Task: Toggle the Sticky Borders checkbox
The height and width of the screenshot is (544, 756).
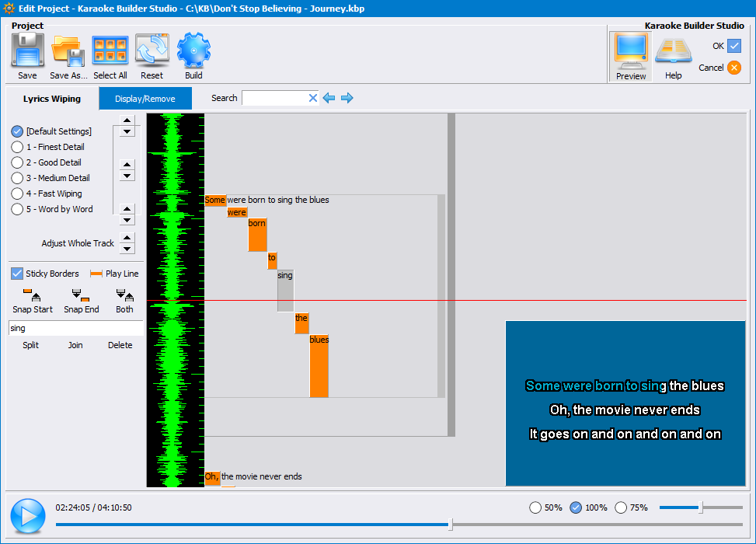Action: coord(17,274)
